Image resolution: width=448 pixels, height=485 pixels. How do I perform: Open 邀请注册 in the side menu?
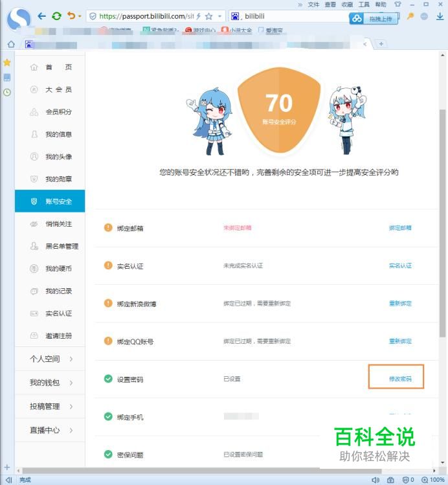tap(50, 335)
